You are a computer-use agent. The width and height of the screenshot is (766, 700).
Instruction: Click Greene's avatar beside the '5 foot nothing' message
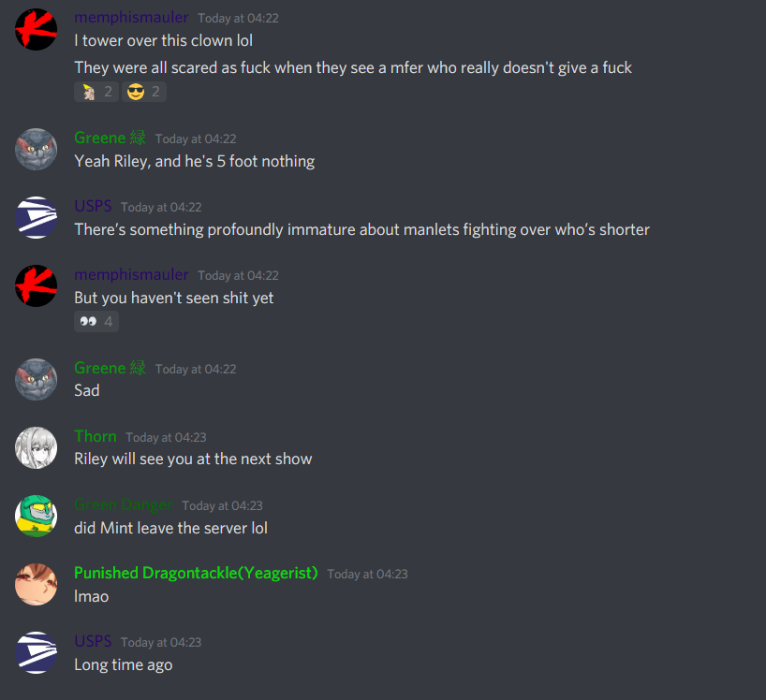coord(37,150)
